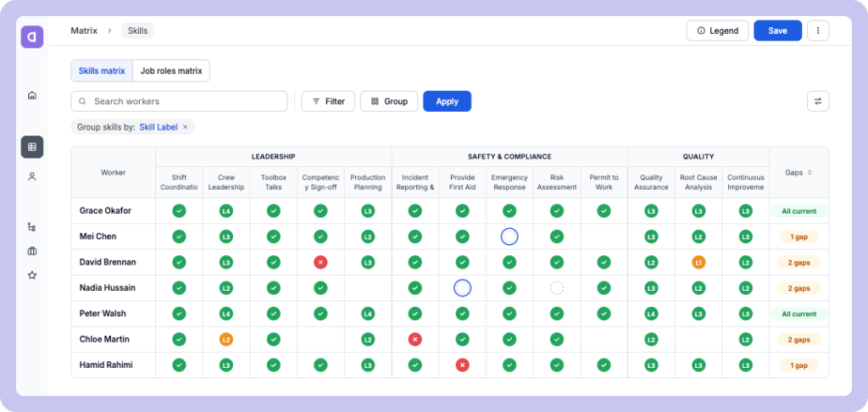Image resolution: width=868 pixels, height=412 pixels.
Task: Click Grace Okafor's Shift Coordination checkmark
Action: [179, 211]
